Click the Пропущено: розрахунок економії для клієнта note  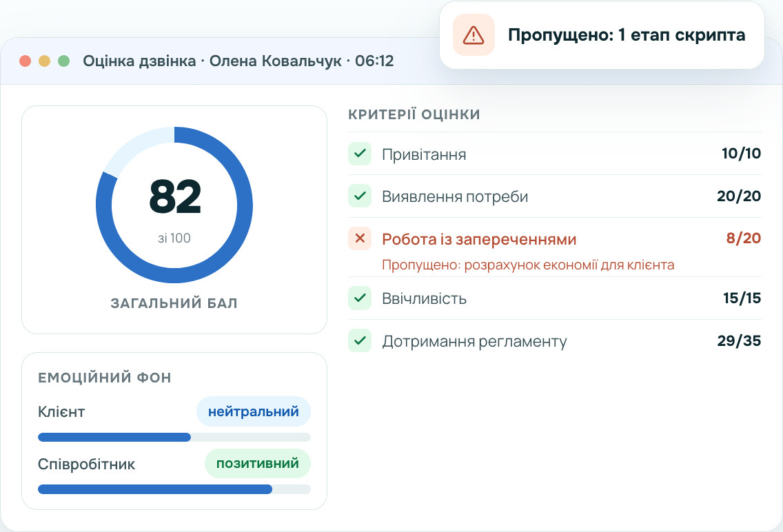[528, 265]
